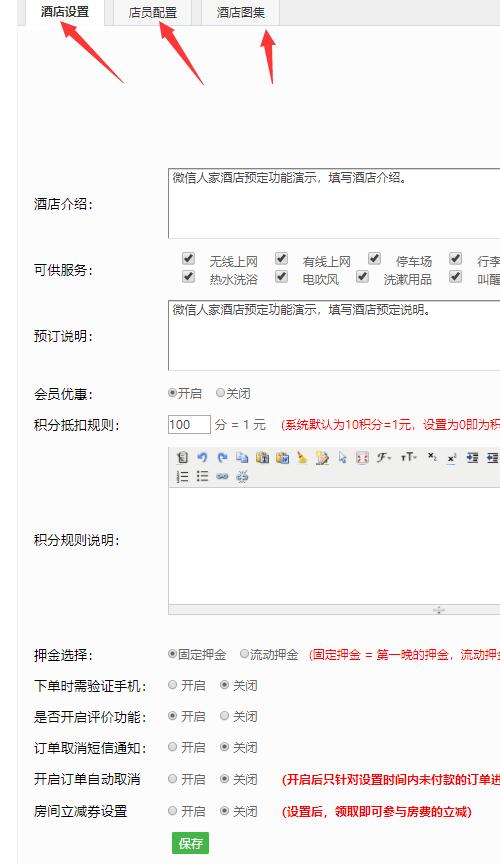
Task: Click the paste from Word icon
Action: tap(282, 457)
